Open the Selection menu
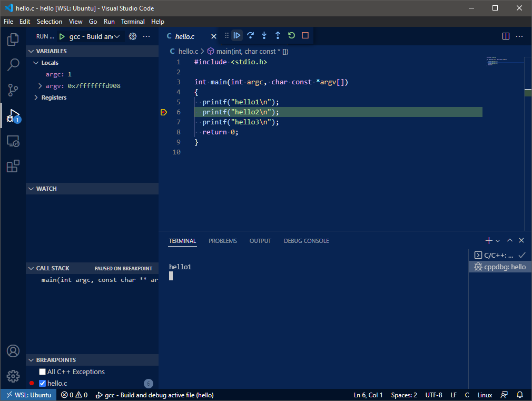532x401 pixels. point(50,22)
